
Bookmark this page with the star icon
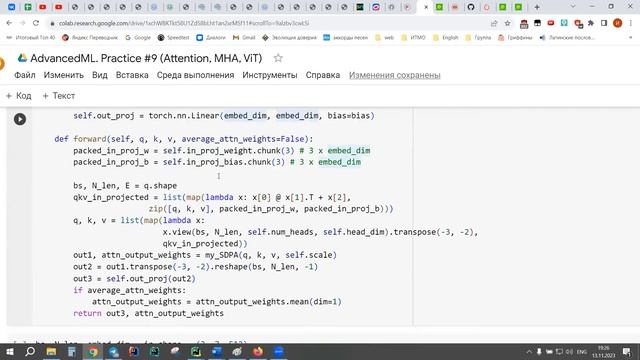pyautogui.click(x=507, y=23)
